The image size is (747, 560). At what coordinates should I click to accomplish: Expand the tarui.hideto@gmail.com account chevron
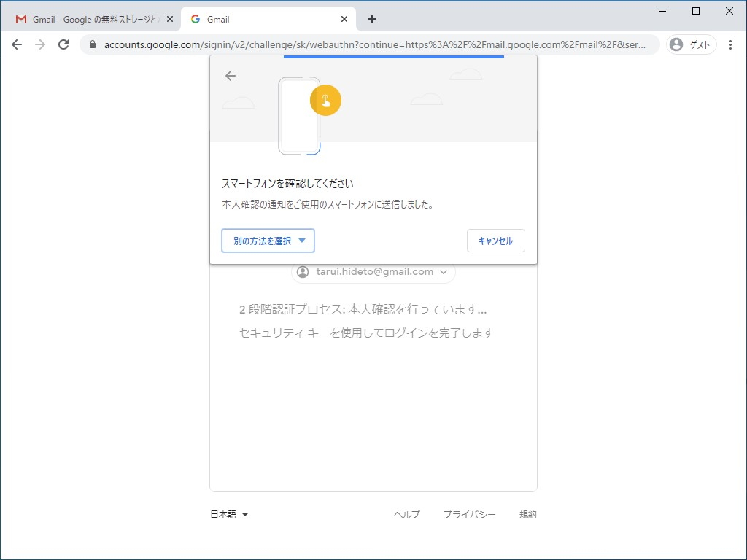(x=443, y=272)
